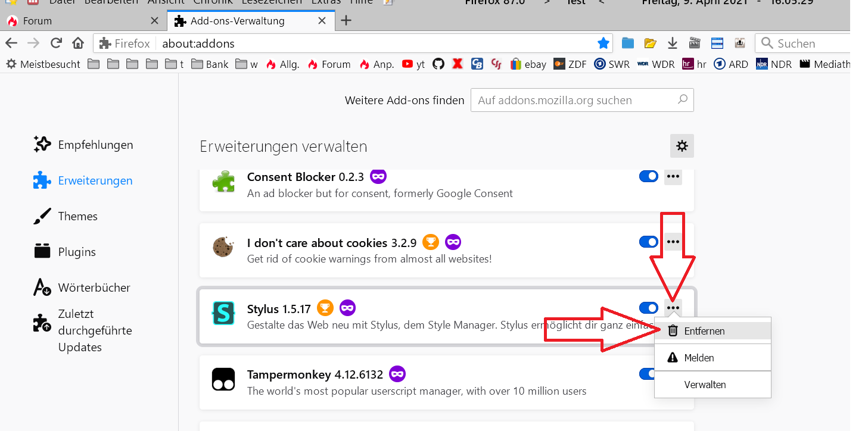This screenshot has width=868, height=431.
Task: Open Wörterbücher in the sidebar
Action: pos(82,288)
